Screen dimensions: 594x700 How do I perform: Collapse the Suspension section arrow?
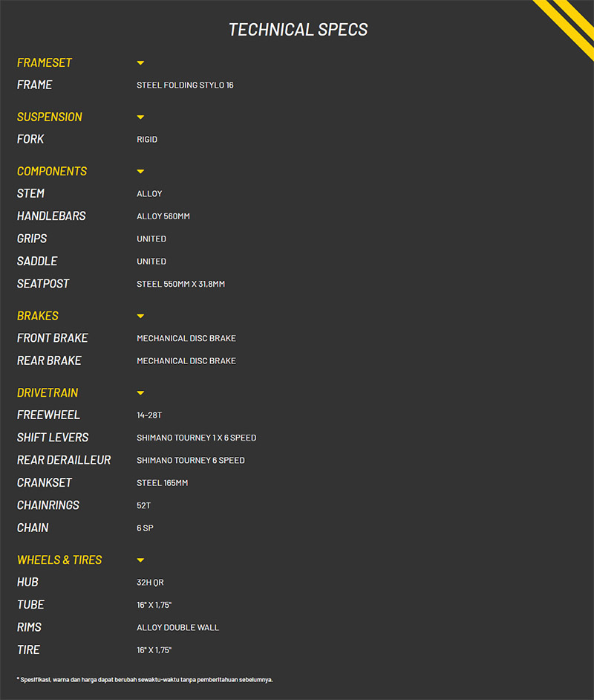pyautogui.click(x=140, y=117)
